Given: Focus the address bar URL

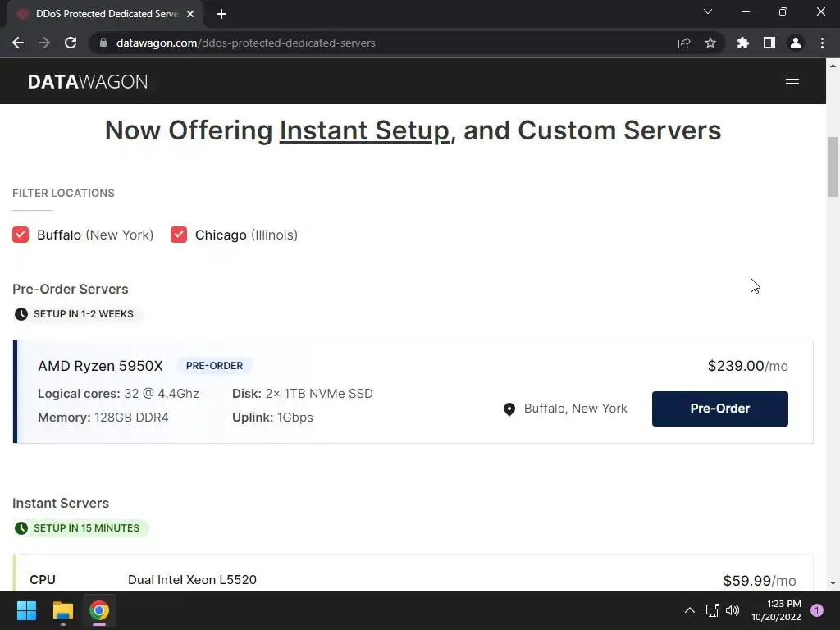Looking at the screenshot, I should tap(245, 43).
